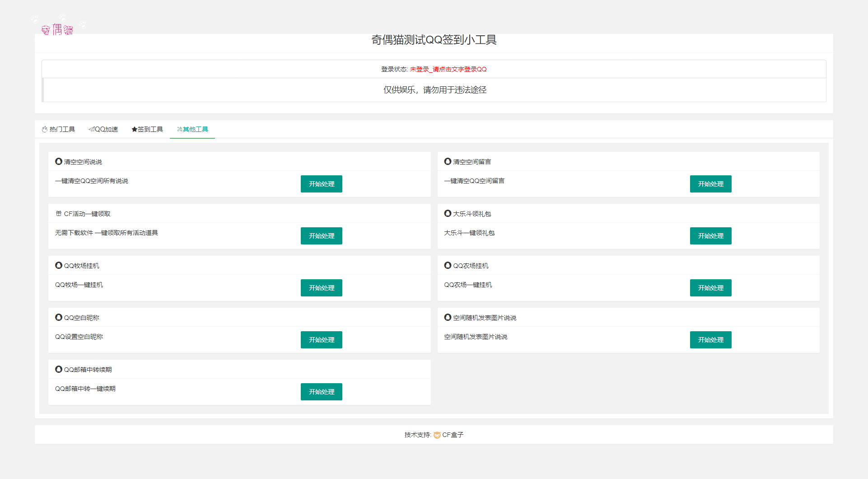This screenshot has width=868, height=479.
Task: Click 开始处理 for 清空空间留言
Action: [711, 184]
